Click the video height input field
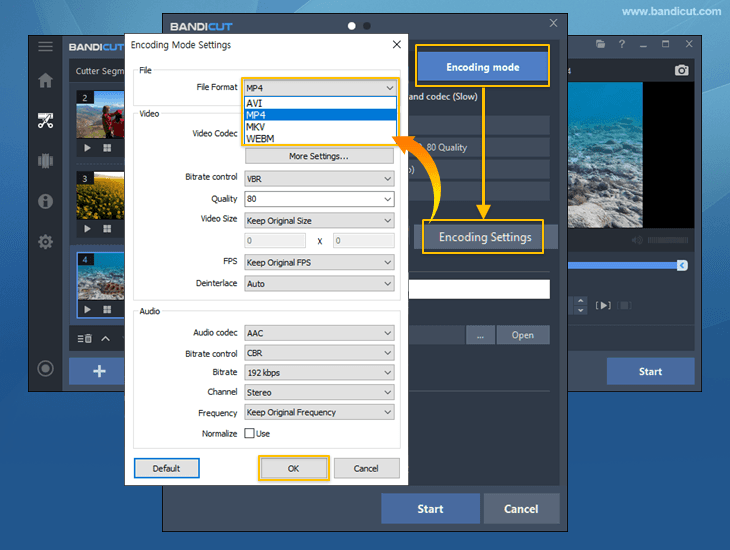This screenshot has width=730, height=550. pos(364,241)
